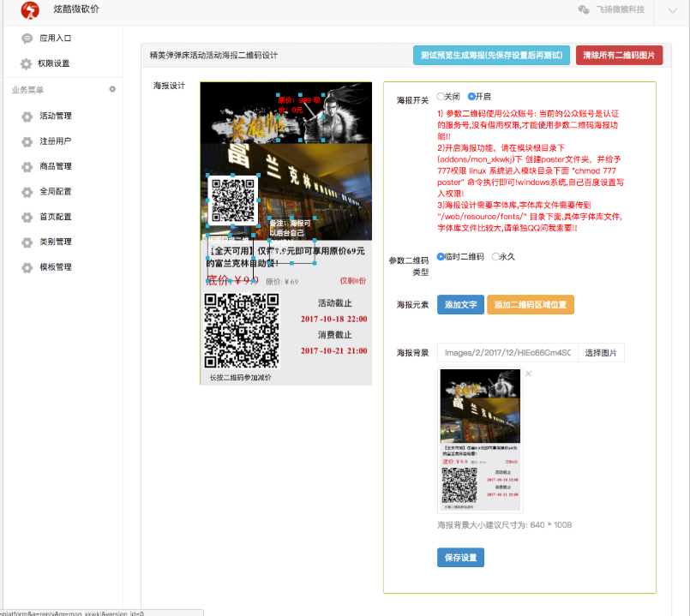Open 首页配置 menu item

click(x=56, y=217)
